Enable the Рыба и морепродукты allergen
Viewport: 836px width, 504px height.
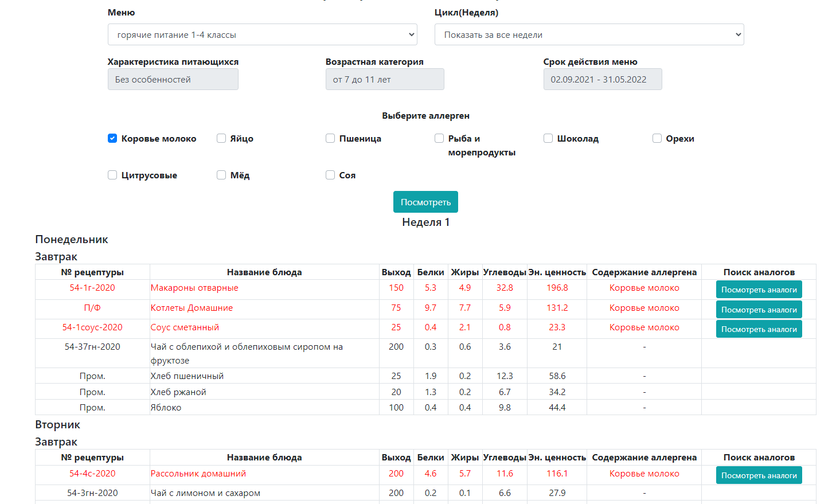439,138
